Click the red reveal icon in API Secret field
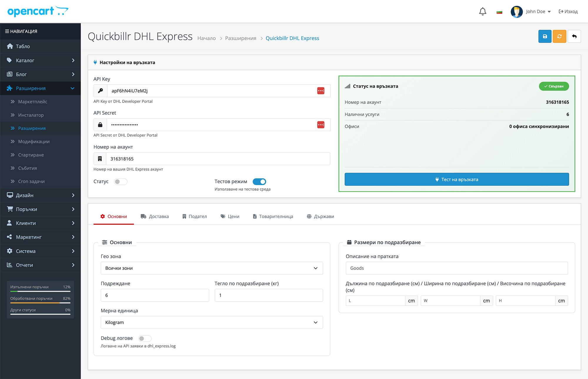 click(x=320, y=125)
